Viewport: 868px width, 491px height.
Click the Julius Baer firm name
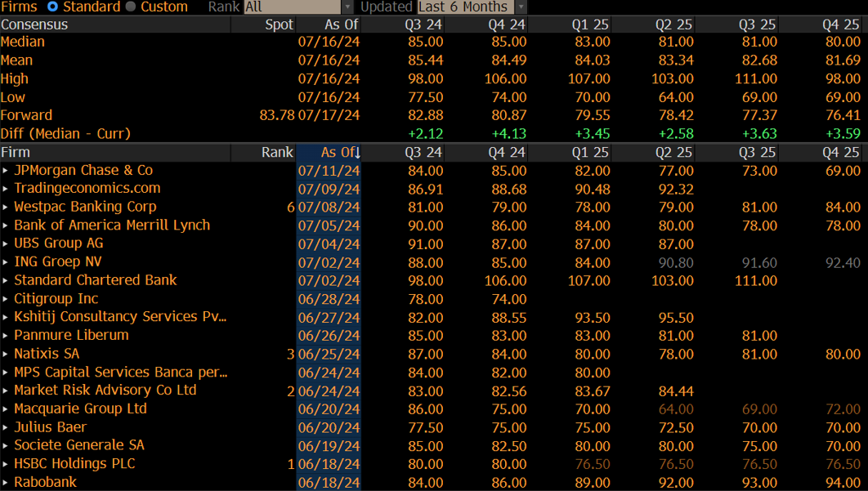(x=51, y=426)
